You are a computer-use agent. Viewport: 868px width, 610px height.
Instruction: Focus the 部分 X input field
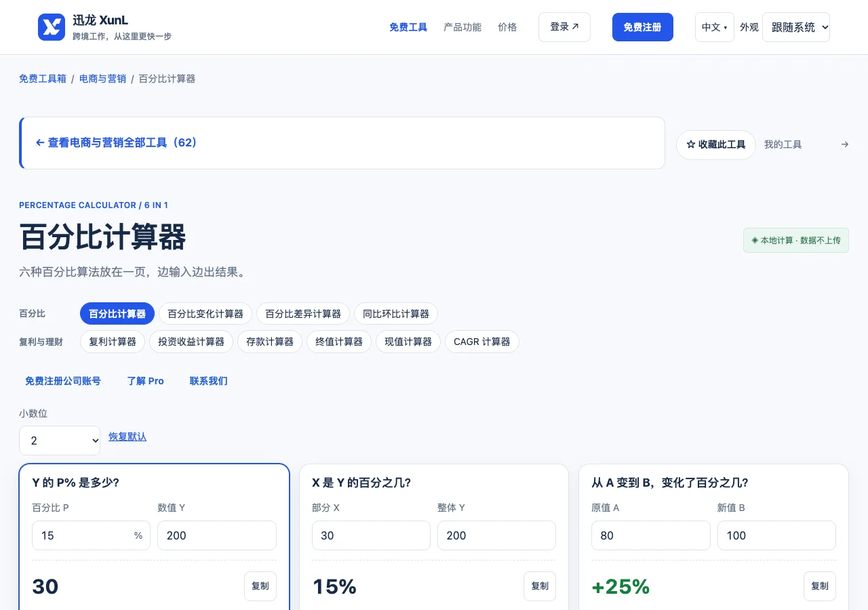pos(371,535)
